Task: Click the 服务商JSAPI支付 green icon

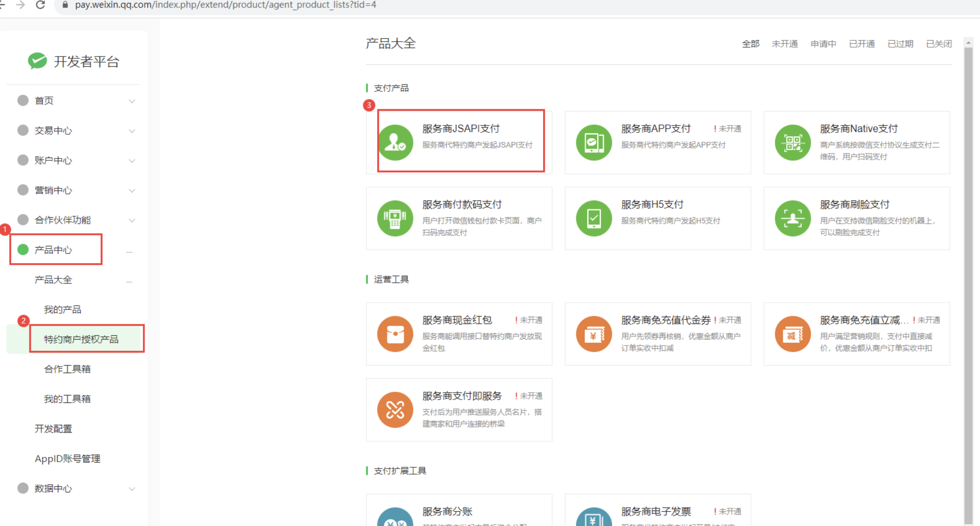Action: pyautogui.click(x=395, y=143)
